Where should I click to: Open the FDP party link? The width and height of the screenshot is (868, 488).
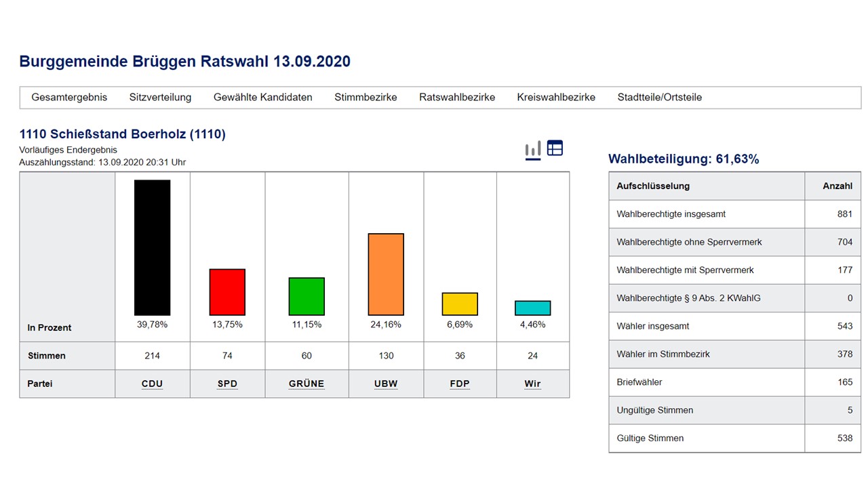(x=460, y=384)
